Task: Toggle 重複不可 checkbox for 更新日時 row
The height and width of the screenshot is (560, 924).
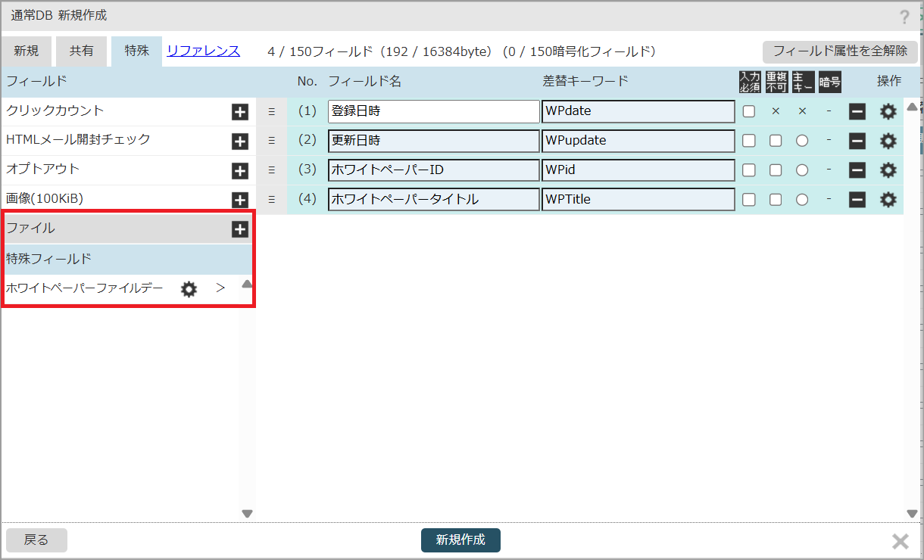Action: coord(776,141)
